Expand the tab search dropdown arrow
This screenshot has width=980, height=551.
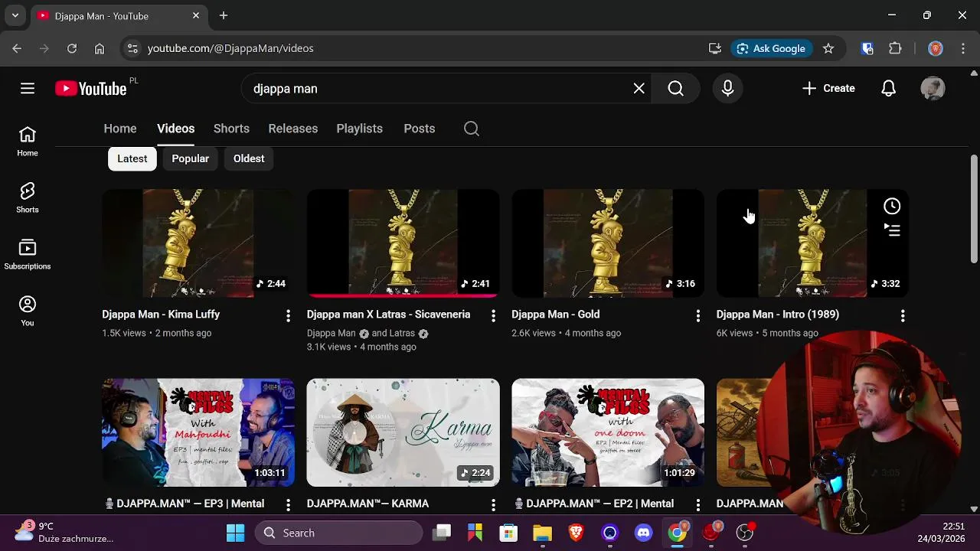pyautogui.click(x=15, y=15)
